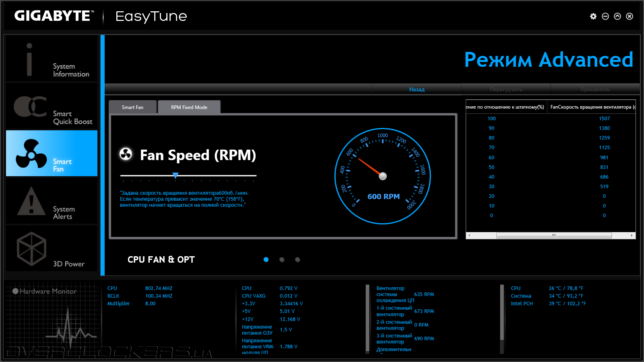Click the '1125' fan speed cell
Screen dimensions: 644x362
pyautogui.click(x=604, y=148)
